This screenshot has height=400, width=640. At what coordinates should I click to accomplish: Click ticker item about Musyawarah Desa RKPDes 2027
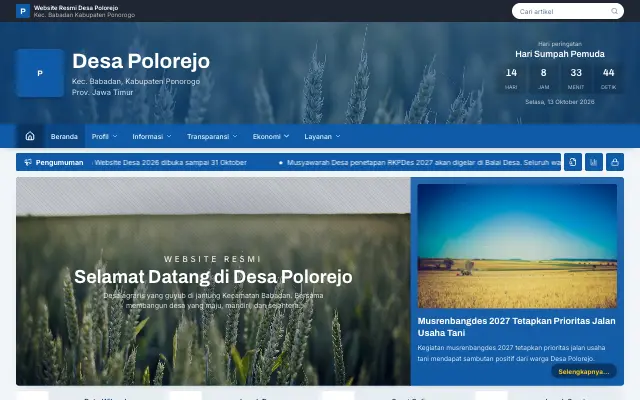[x=420, y=162]
